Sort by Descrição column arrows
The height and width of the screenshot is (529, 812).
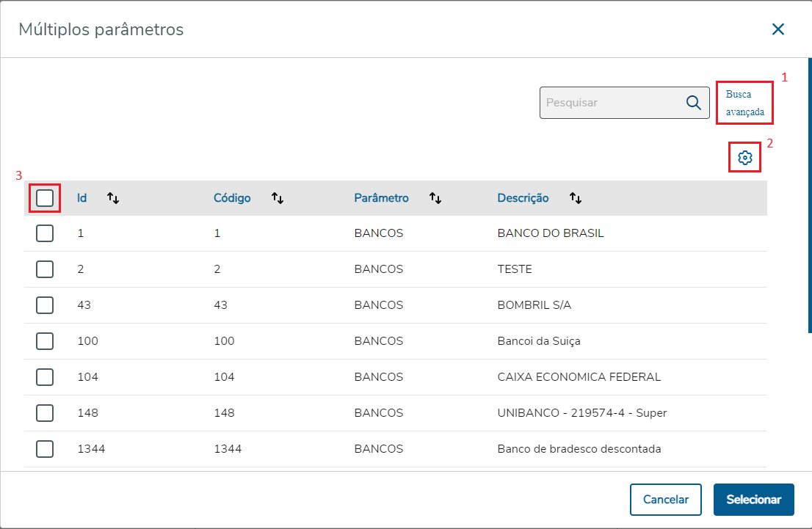tap(576, 198)
